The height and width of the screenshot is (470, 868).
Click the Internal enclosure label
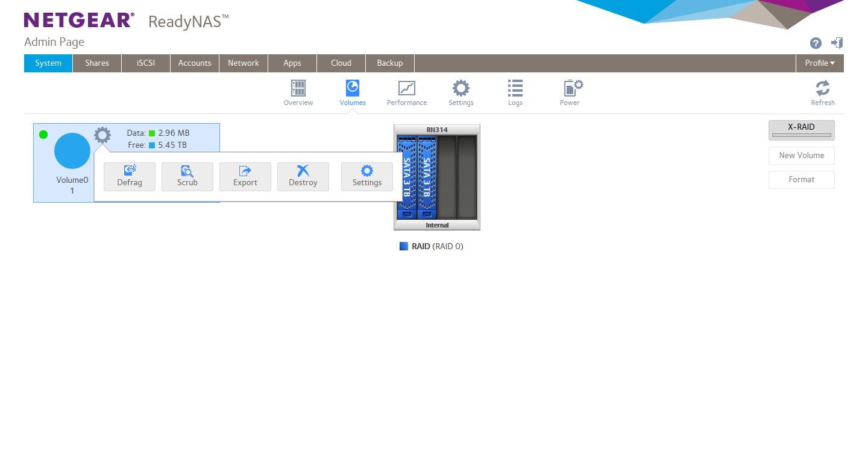pos(437,225)
